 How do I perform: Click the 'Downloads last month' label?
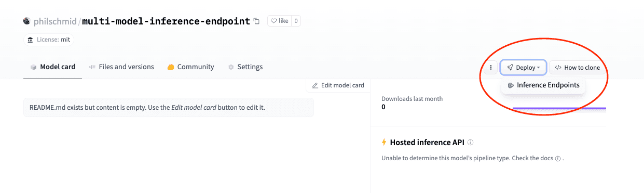click(x=412, y=99)
